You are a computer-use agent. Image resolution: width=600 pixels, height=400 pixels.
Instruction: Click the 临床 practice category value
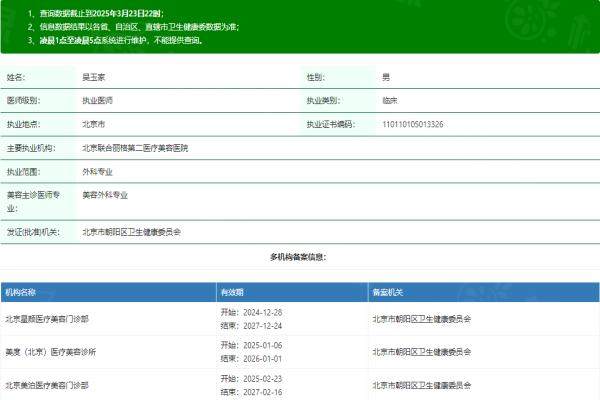coord(389,100)
